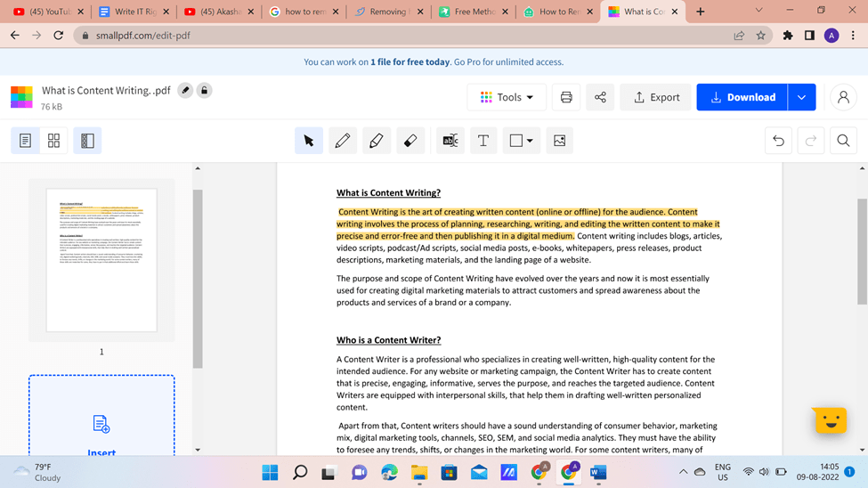Share the PDF document
Screen dimensions: 868x488
(600, 97)
